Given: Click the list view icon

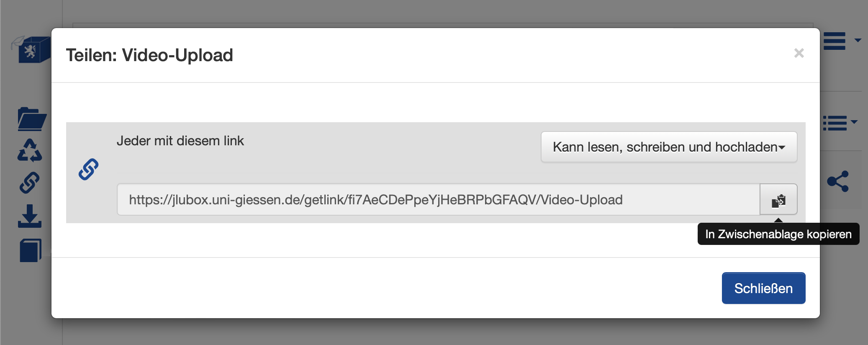Looking at the screenshot, I should coord(835,123).
